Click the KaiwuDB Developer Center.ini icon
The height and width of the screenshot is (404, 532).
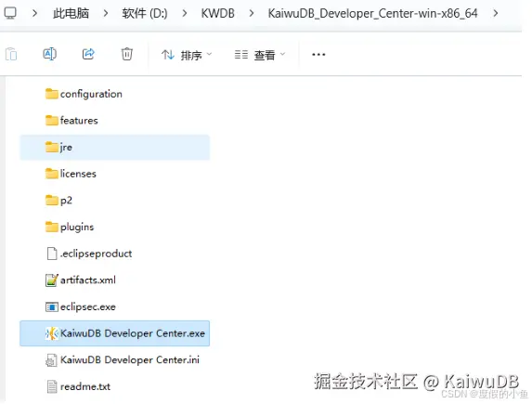click(52, 359)
